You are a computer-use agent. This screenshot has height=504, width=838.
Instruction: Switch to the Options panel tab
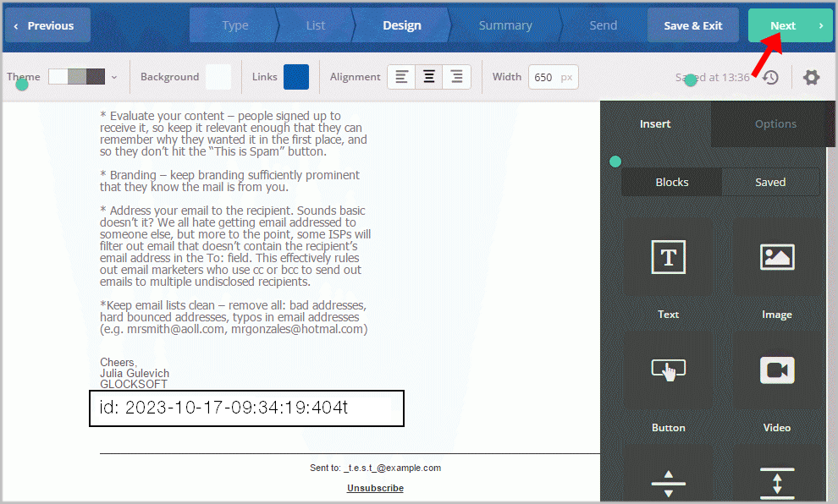pos(775,123)
